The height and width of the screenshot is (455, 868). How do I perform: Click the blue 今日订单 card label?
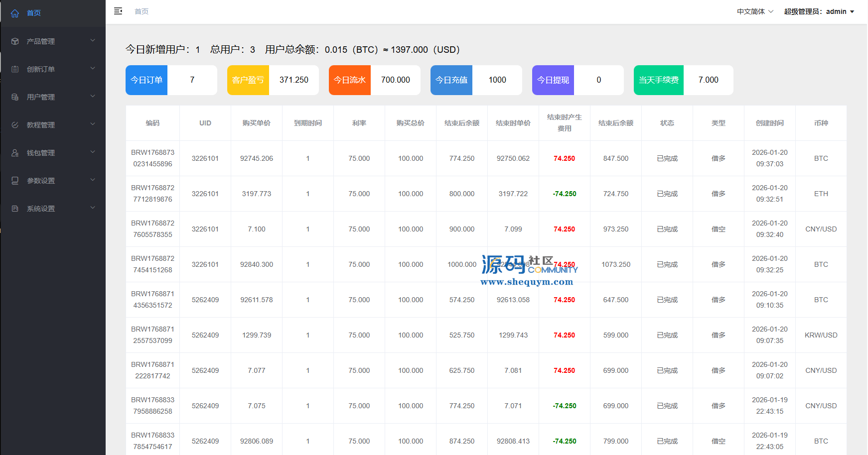(146, 80)
